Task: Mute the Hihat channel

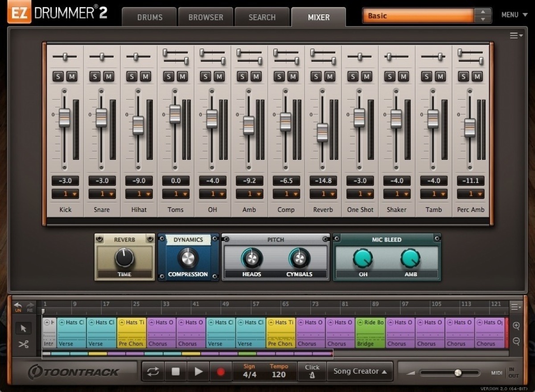Action: 146,77
